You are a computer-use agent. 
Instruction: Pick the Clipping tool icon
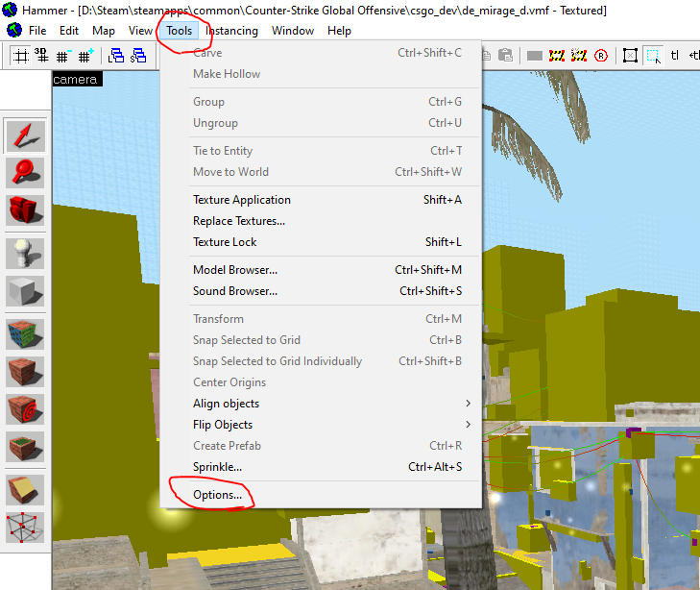point(25,490)
